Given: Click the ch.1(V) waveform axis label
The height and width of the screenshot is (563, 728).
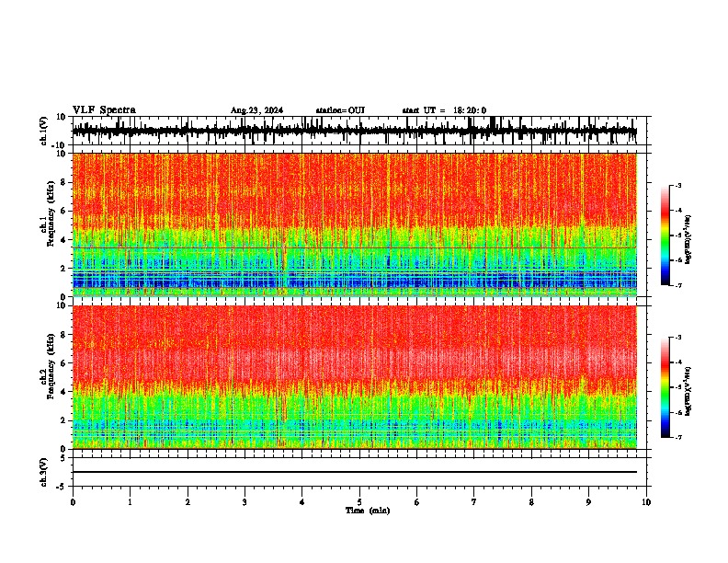Looking at the screenshot, I should (44, 131).
